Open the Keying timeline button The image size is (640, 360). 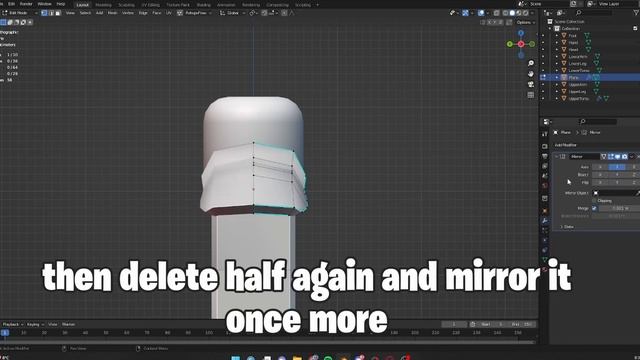click(36, 324)
